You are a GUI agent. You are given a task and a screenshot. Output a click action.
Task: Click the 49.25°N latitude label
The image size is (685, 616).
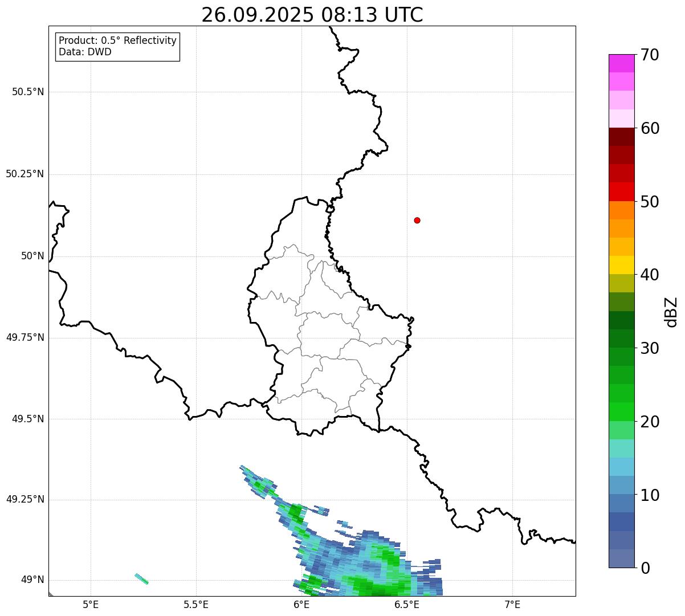[25, 499]
